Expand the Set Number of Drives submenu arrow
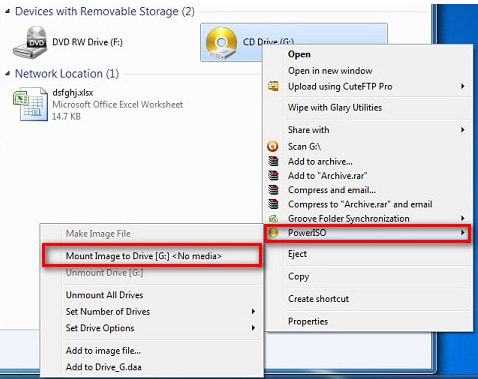Viewport: 478px width, 379px height. [x=253, y=311]
